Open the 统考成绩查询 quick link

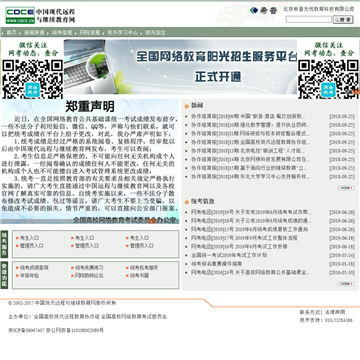(34, 268)
